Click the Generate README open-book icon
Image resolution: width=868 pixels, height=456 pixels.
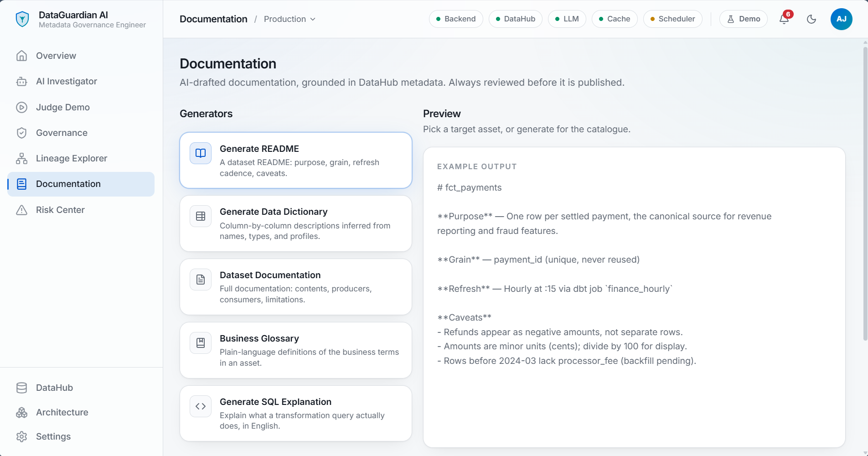pyautogui.click(x=201, y=153)
